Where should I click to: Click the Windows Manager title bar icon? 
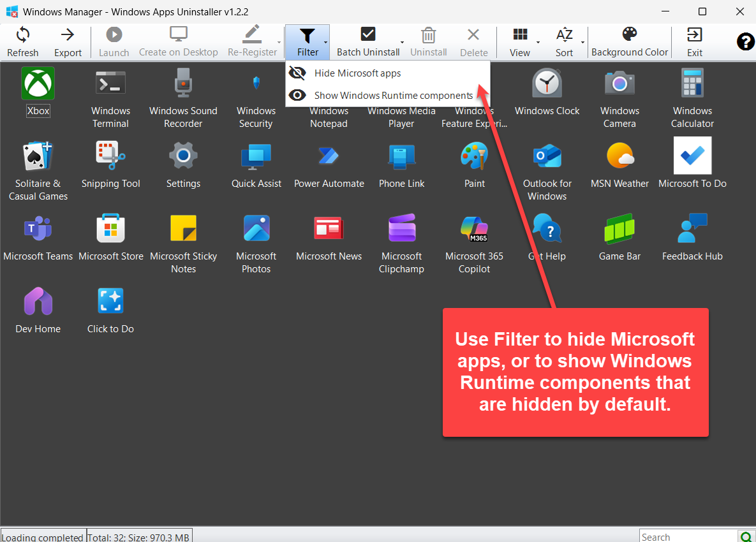click(12, 11)
